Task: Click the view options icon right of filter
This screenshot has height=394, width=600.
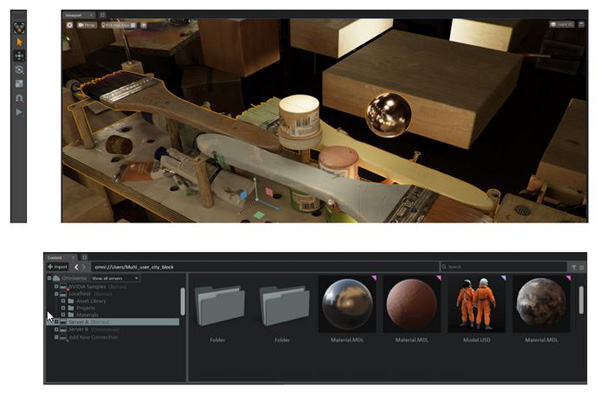Action: (582, 267)
